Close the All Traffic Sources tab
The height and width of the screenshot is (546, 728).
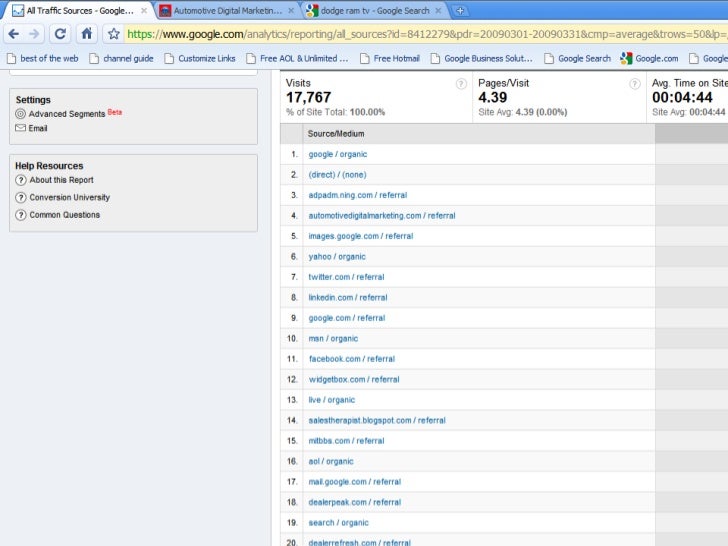pos(144,10)
